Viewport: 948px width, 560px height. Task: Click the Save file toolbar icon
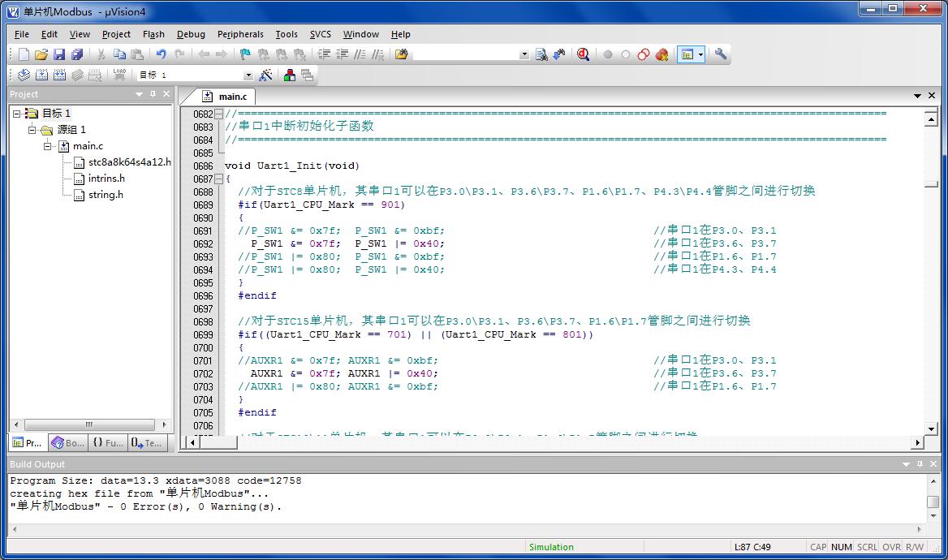point(59,54)
